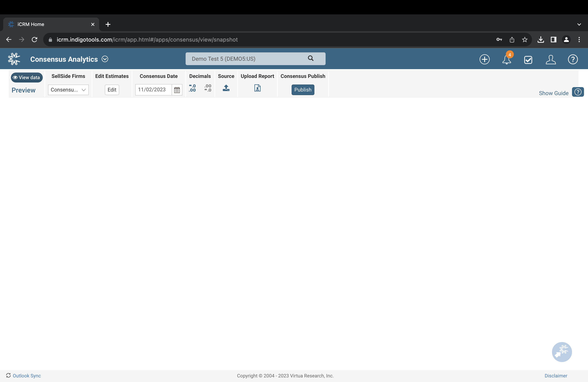Click the browser back arrow

pyautogui.click(x=9, y=40)
